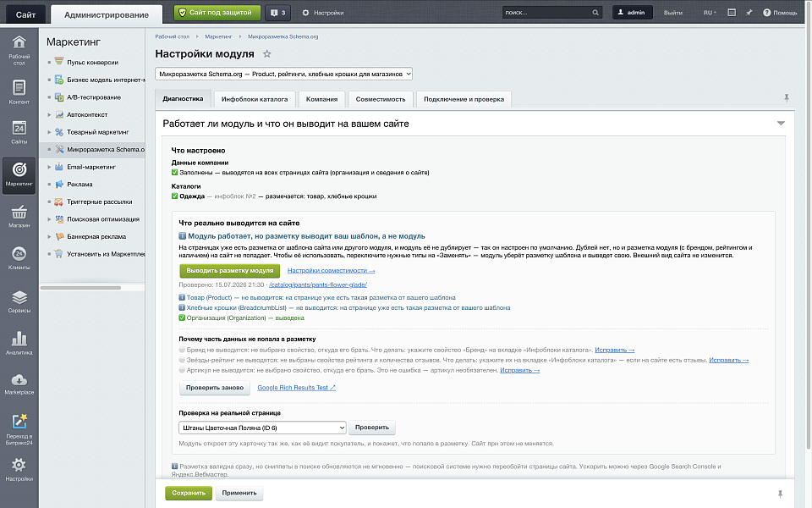
Task: Open the module selection dropdown
Action: (284, 75)
